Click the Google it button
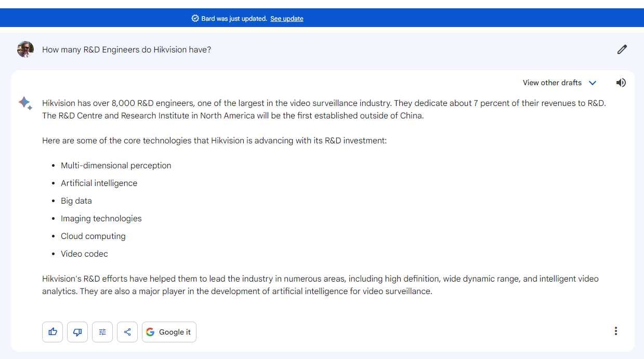 point(169,332)
